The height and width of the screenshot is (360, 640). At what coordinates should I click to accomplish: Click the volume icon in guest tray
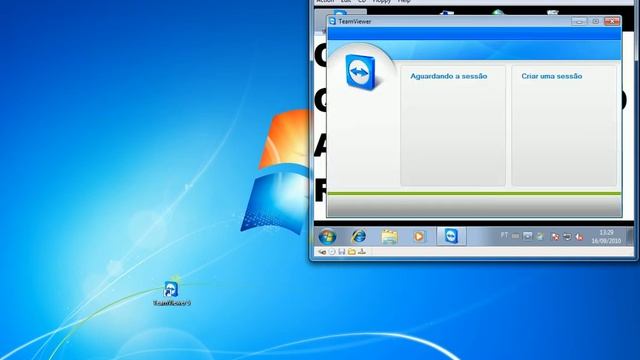[x=579, y=237]
